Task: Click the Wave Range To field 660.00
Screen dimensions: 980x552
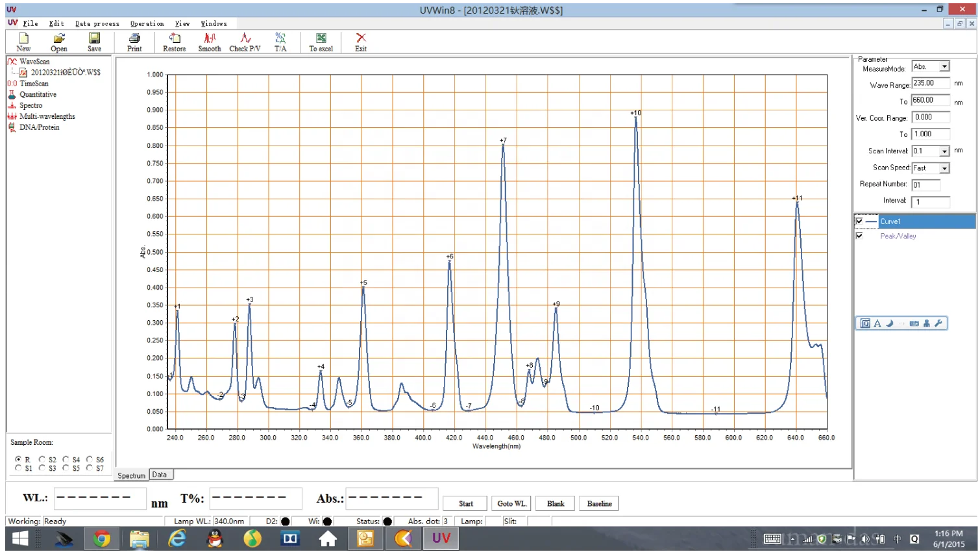Action: pos(931,100)
